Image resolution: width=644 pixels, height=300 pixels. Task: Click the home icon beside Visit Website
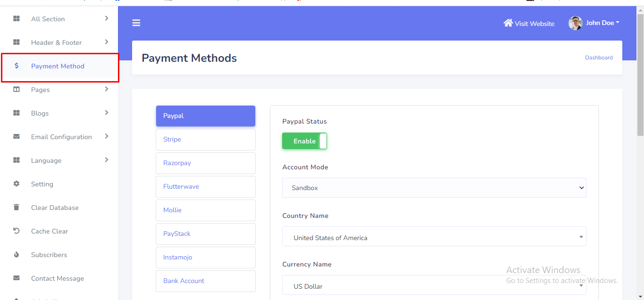pos(508,23)
